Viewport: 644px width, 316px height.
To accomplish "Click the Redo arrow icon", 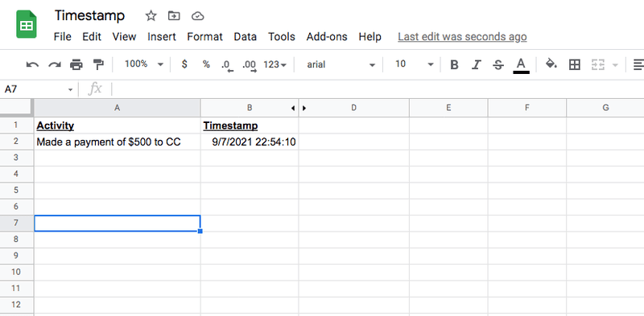I will (55, 64).
